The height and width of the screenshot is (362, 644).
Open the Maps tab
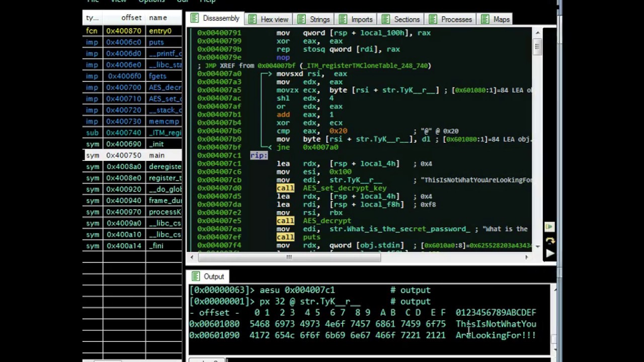pyautogui.click(x=496, y=20)
